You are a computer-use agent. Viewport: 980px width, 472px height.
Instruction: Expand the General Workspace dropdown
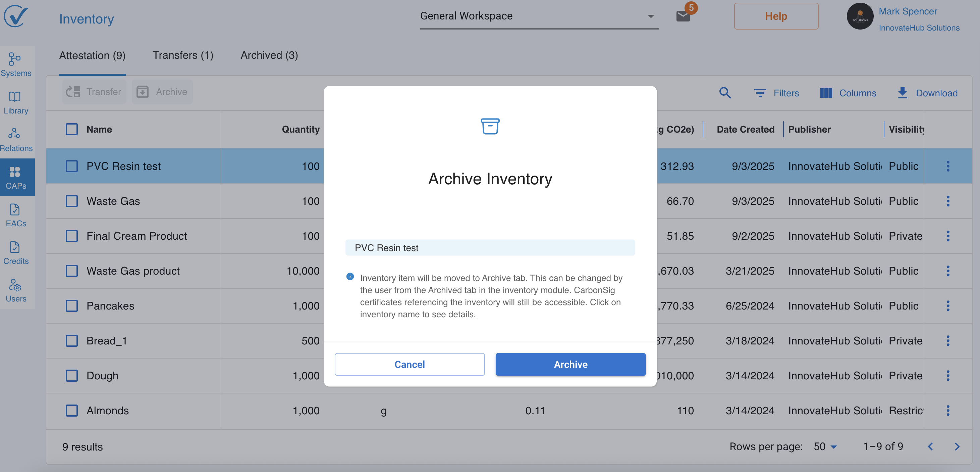pyautogui.click(x=539, y=16)
